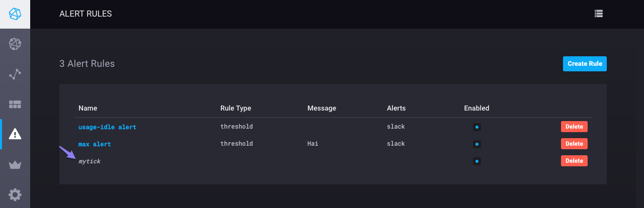The width and height of the screenshot is (644, 208).
Task: Open the max alert rule link
Action: pos(95,144)
